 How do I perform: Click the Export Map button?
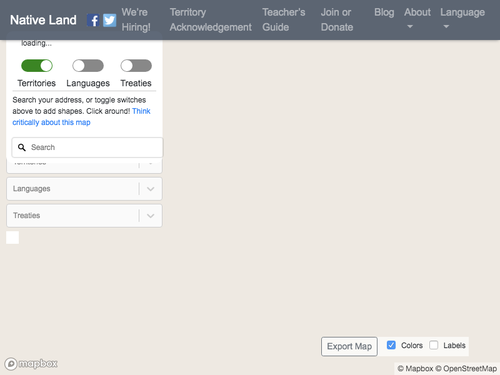click(349, 346)
